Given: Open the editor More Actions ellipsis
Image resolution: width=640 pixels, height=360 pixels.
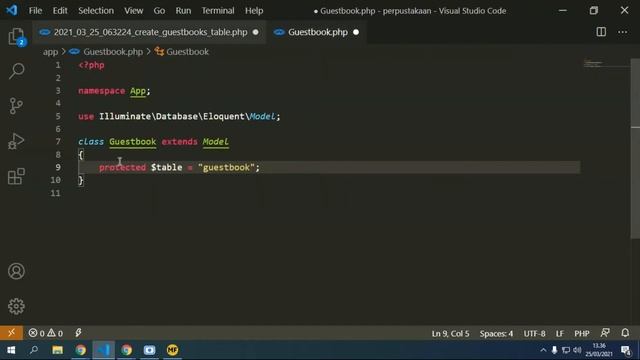Looking at the screenshot, I should click(622, 32).
